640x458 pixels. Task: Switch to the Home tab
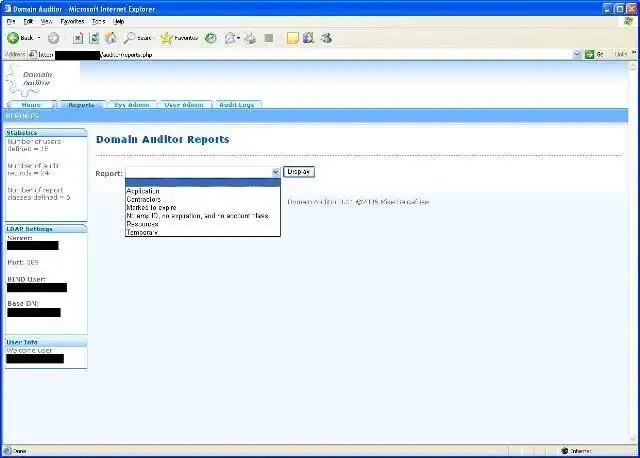pos(31,105)
